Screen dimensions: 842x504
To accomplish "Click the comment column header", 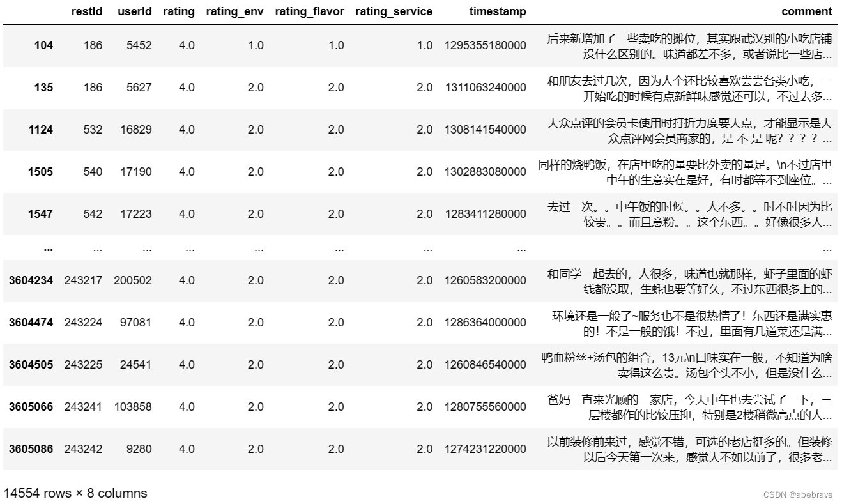I will [x=807, y=11].
